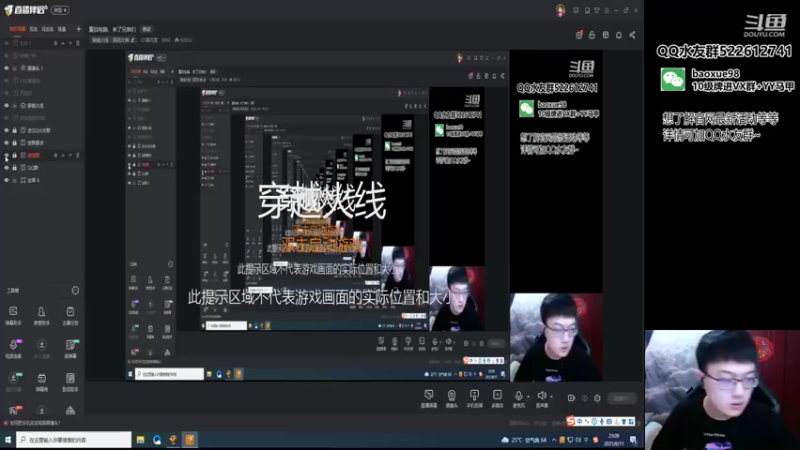The height and width of the screenshot is (450, 800).
Task: Open the mode dropdown beside app logo
Action: (60, 10)
